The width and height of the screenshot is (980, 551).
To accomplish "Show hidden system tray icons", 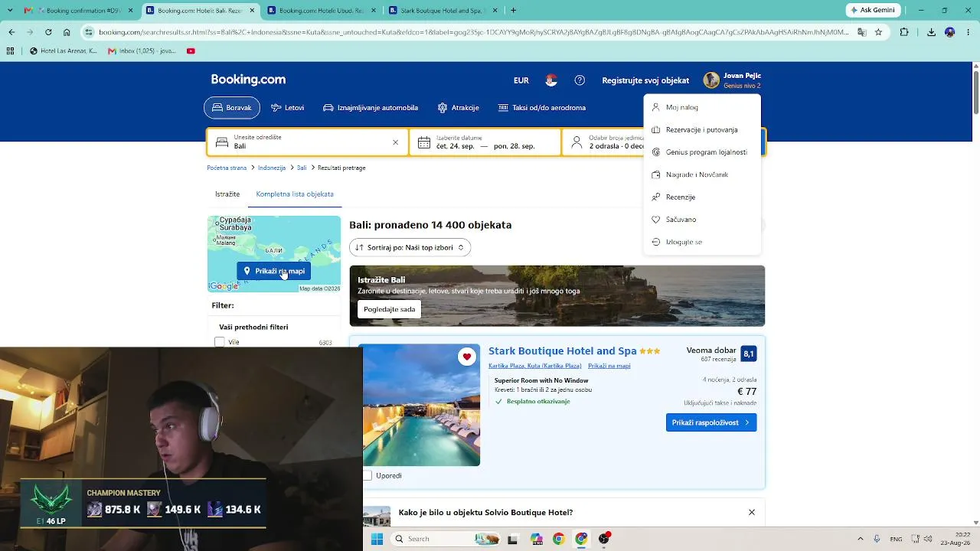I will (x=860, y=539).
